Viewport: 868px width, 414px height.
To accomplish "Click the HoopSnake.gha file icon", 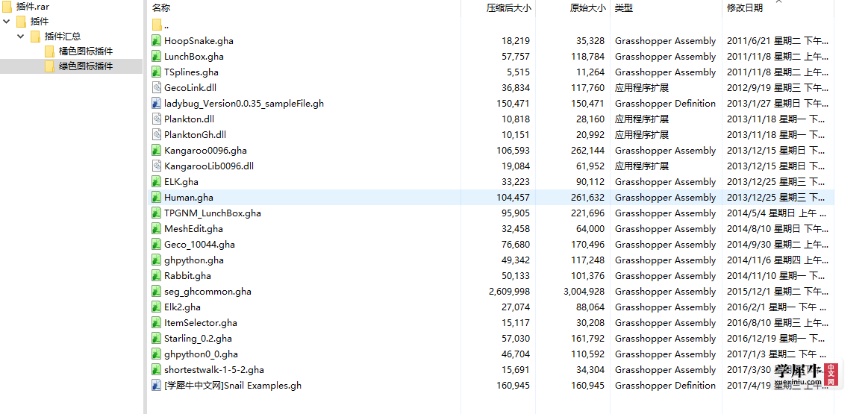I will (x=157, y=40).
